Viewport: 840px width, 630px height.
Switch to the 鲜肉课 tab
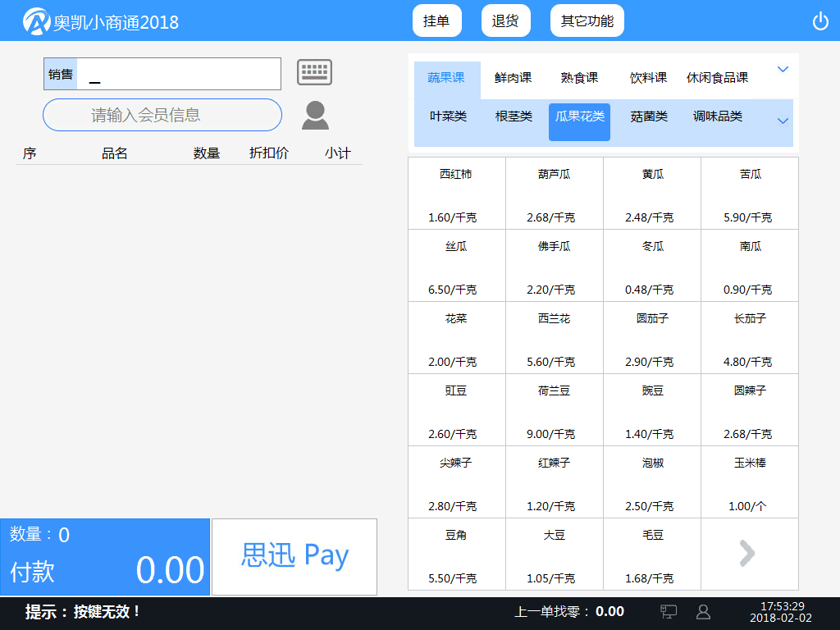(x=511, y=78)
